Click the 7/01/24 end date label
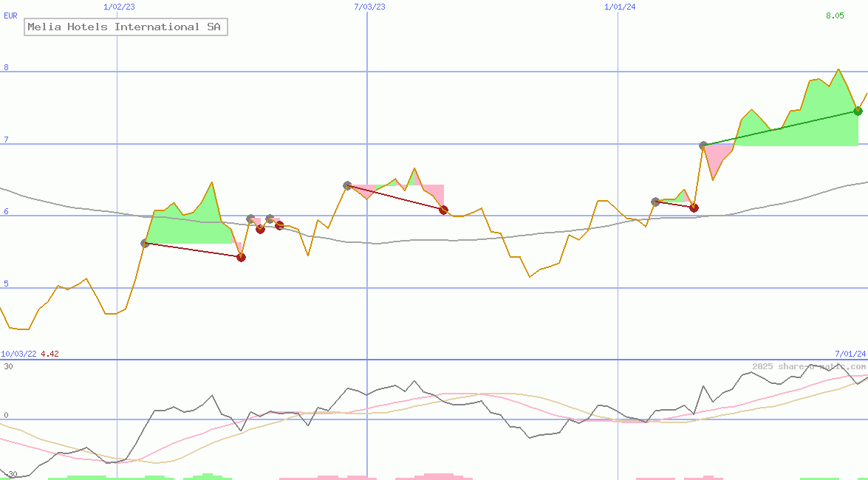The width and height of the screenshot is (868, 480). point(850,354)
